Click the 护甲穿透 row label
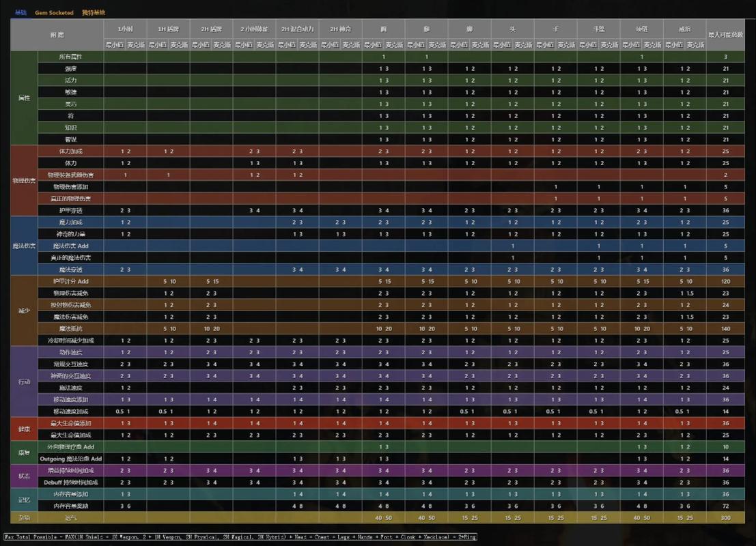Screen dimensions: 756x546 click(x=71, y=210)
